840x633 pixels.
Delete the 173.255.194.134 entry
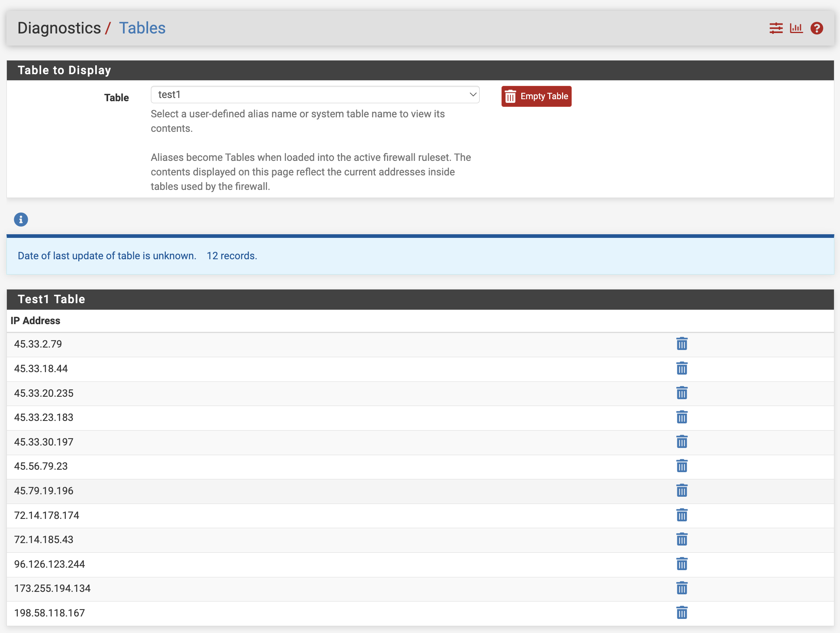point(681,588)
